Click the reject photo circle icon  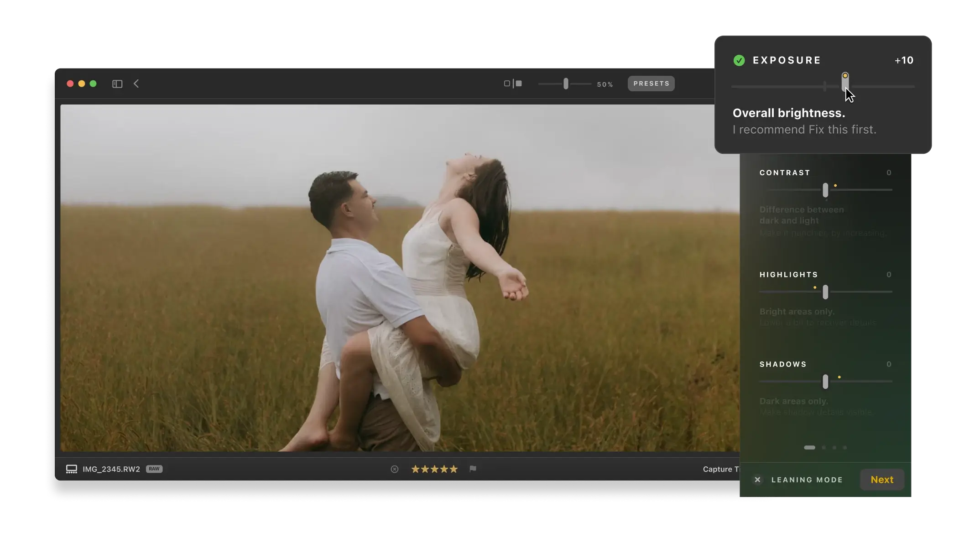pos(394,469)
